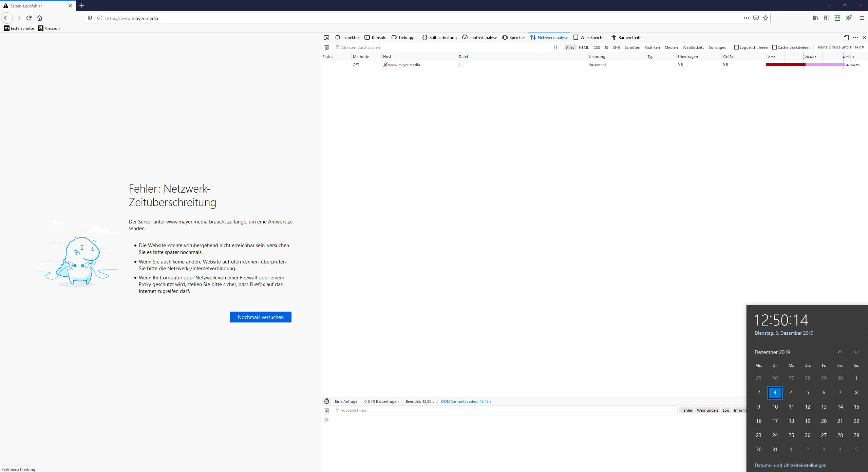Image resolution: width=868 pixels, height=472 pixels.
Task: Switch to Web-Speicher tab
Action: tap(589, 38)
